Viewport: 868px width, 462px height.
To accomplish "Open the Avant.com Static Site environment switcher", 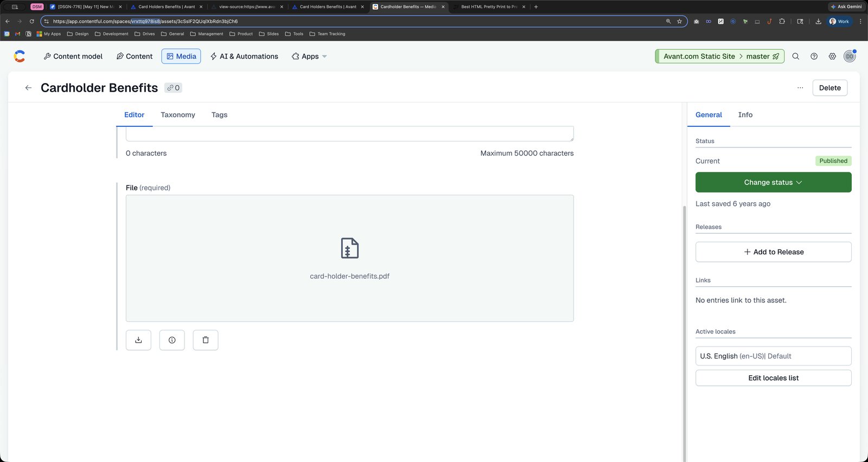I will [720, 56].
